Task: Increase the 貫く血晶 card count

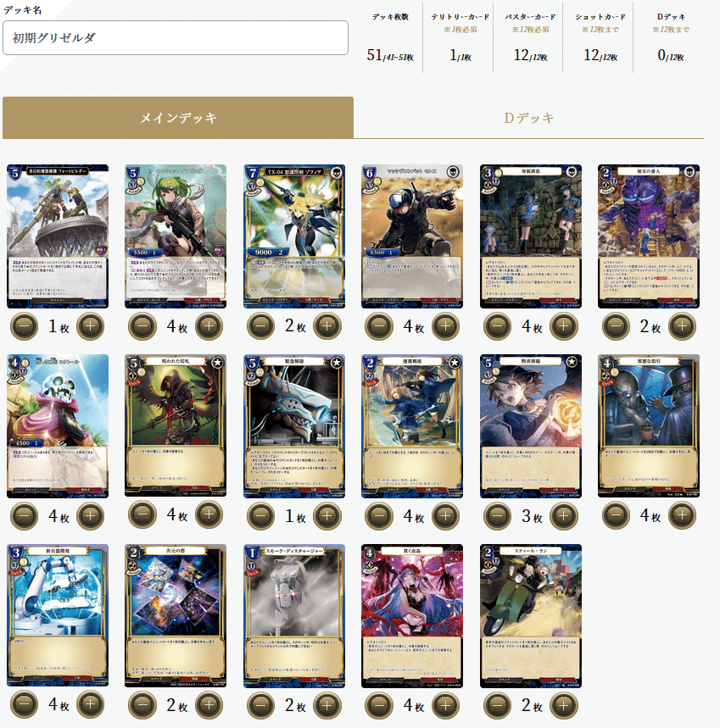Action: 445,705
